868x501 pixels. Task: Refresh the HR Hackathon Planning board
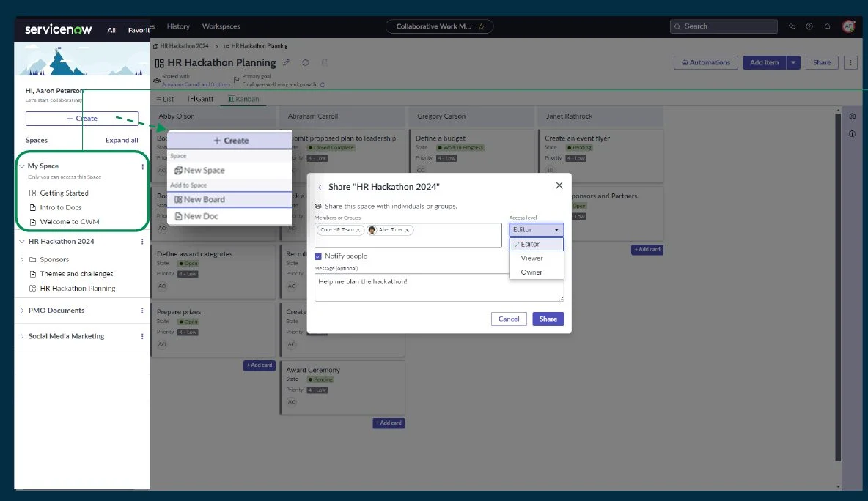(305, 62)
